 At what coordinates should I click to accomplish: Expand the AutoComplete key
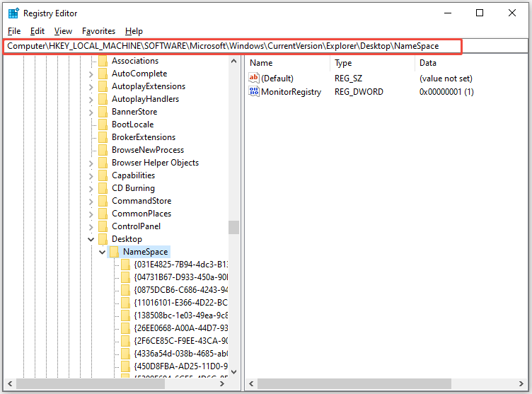pyautogui.click(x=91, y=74)
